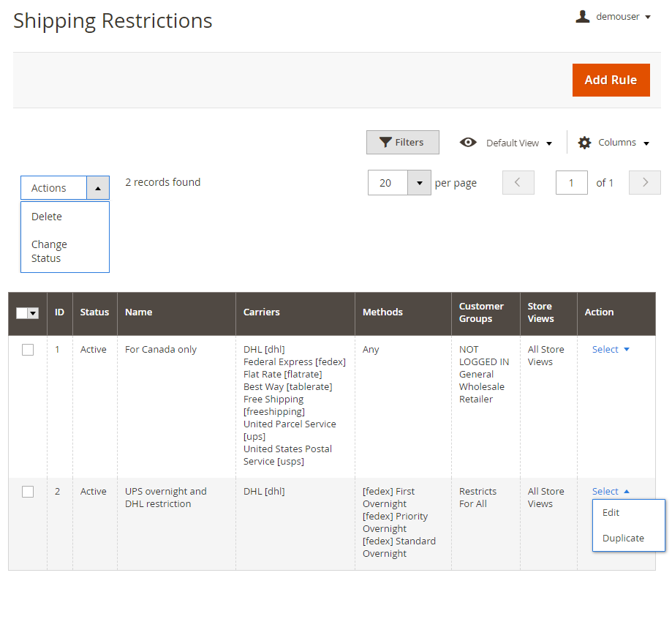
Task: Collapse the Select action for row 2
Action: click(x=611, y=492)
